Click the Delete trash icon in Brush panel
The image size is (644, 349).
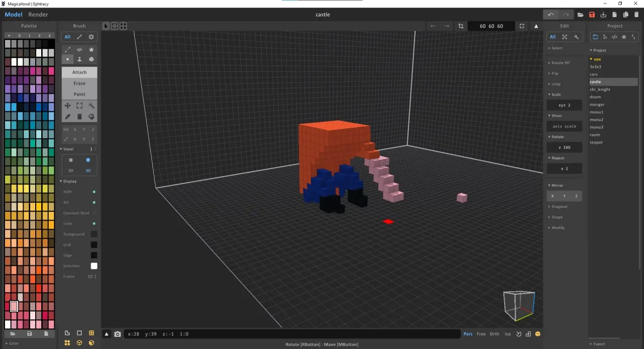pos(79,116)
